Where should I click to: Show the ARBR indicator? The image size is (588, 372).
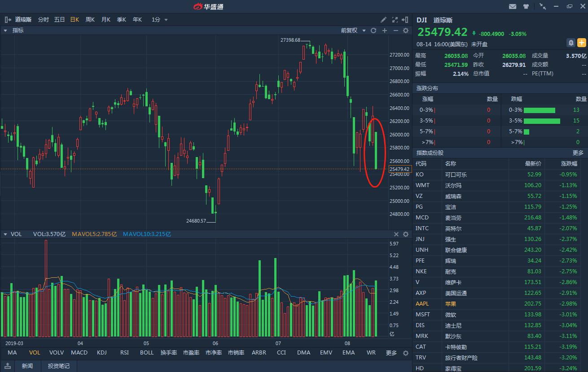[x=259, y=353]
